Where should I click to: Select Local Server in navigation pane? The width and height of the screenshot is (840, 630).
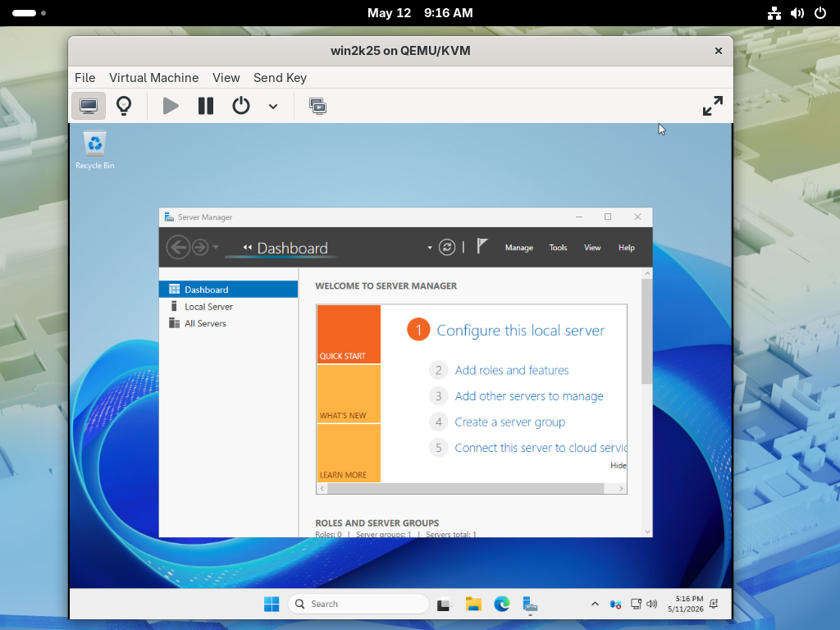[x=229, y=307]
